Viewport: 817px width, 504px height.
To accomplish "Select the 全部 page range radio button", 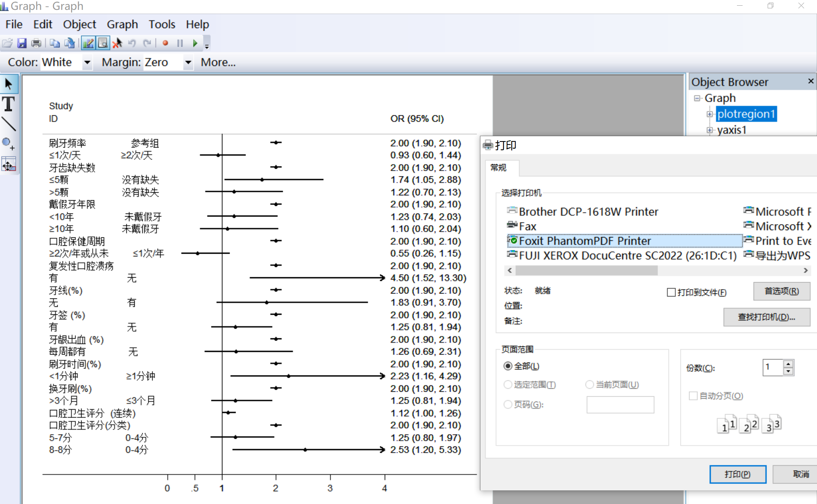I will (x=508, y=366).
